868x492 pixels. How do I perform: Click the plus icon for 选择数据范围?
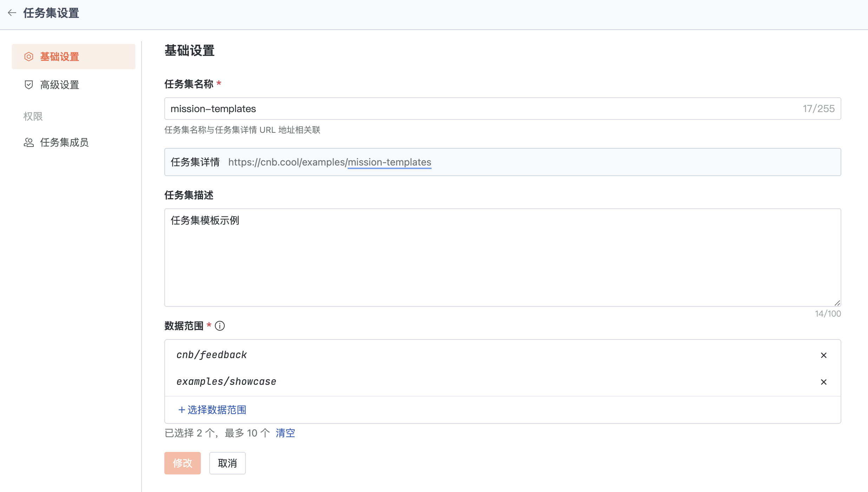coord(182,410)
